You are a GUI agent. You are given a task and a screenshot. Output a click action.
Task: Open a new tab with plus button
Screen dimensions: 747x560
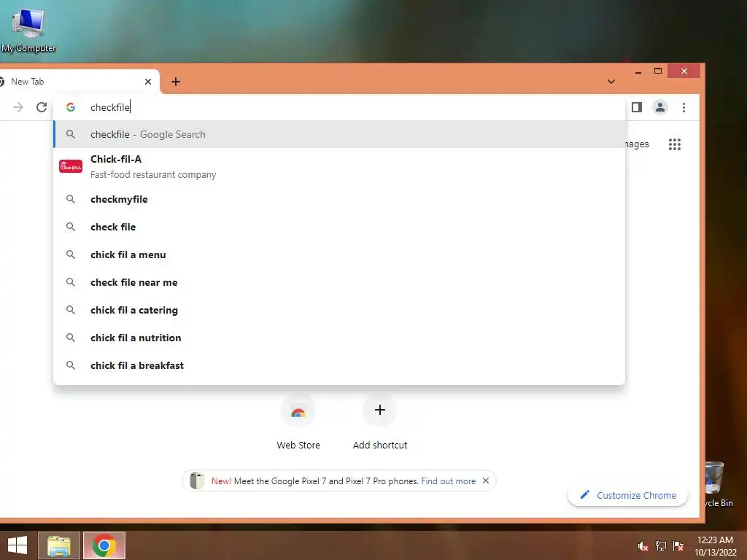pyautogui.click(x=176, y=82)
